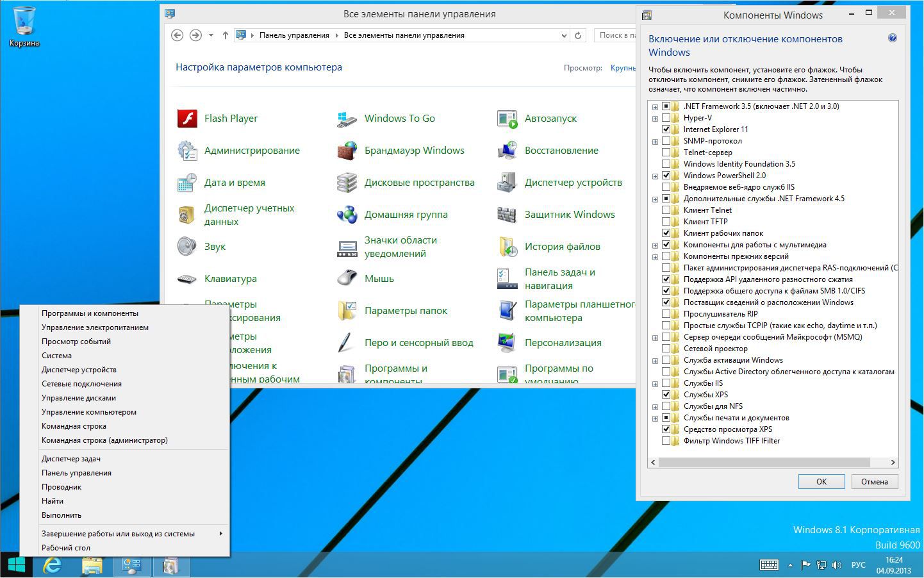Open the Клавиатура icon
Image resolution: width=924 pixels, height=578 pixels.
[x=186, y=279]
